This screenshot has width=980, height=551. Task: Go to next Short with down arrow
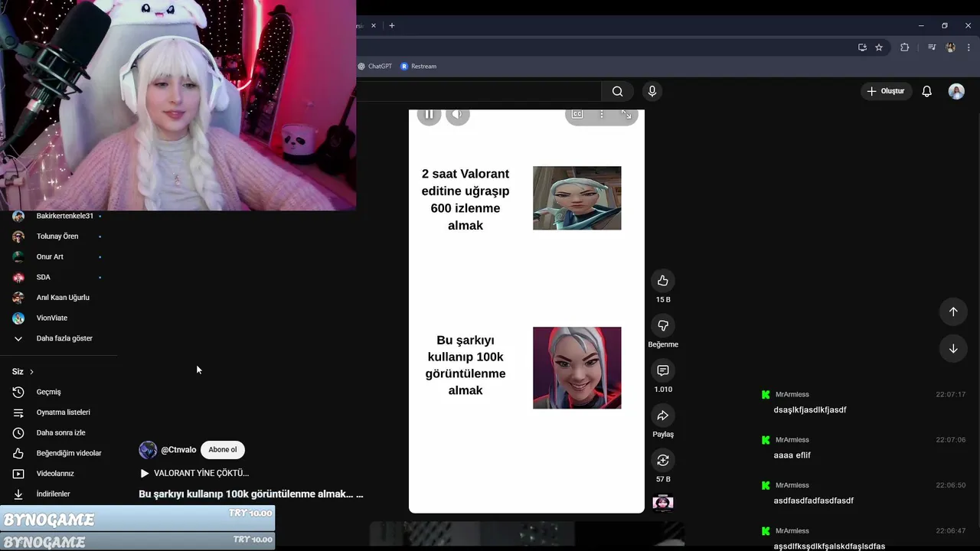953,348
